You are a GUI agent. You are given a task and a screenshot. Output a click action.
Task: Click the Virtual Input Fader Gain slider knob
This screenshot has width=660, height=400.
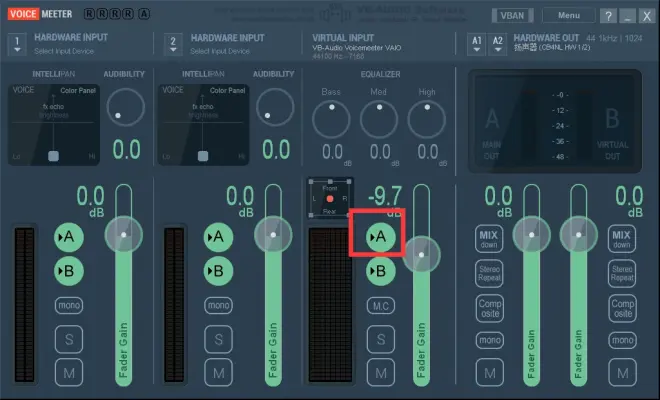(422, 255)
